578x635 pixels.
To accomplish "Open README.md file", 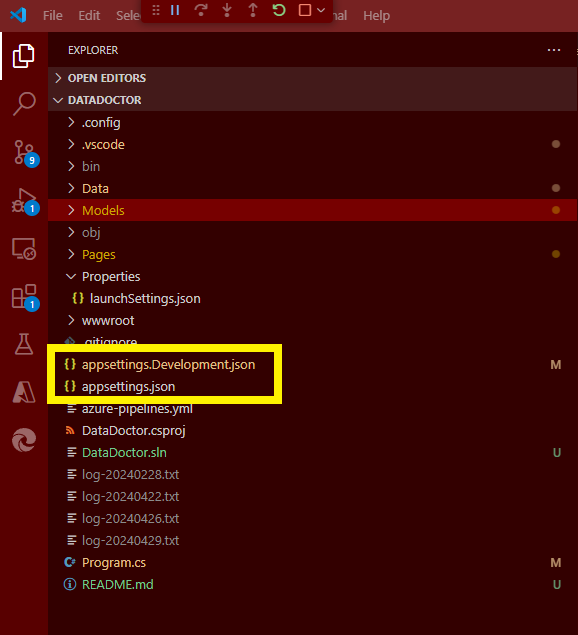I will click(x=312, y=584).
